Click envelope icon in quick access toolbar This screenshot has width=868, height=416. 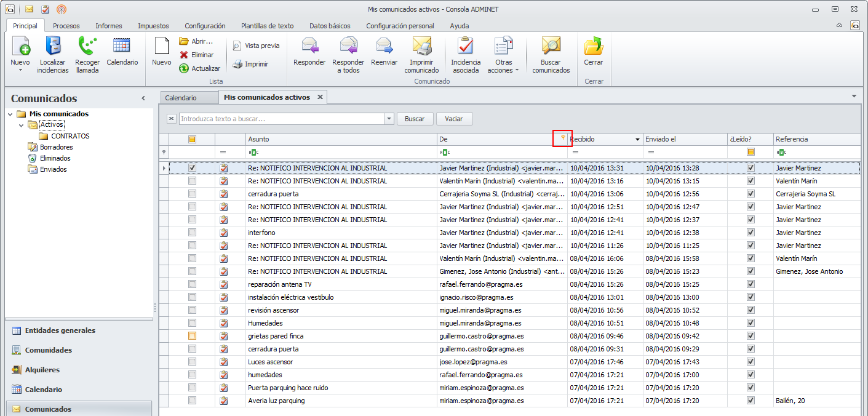[x=29, y=9]
